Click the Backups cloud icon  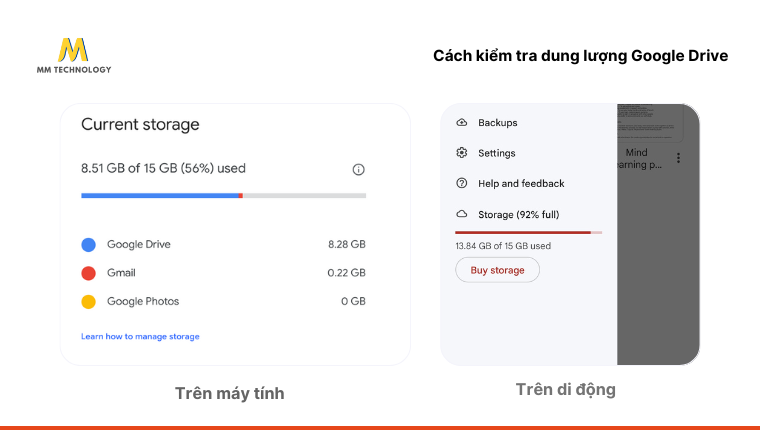tap(462, 122)
